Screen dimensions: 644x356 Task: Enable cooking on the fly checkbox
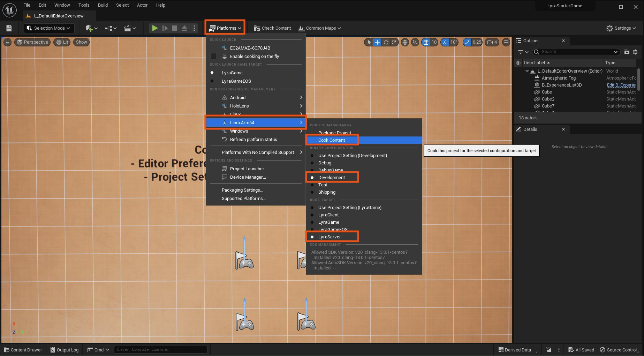[x=214, y=57]
